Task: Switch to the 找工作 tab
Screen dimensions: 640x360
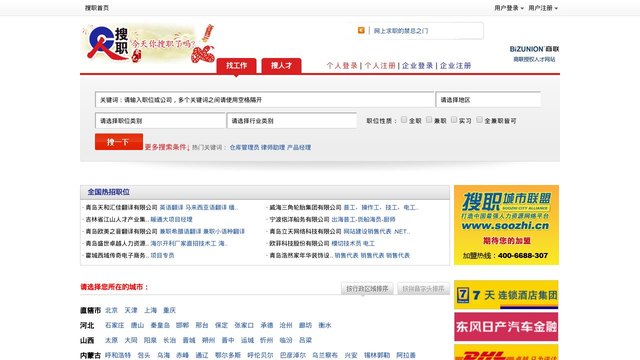Action: coord(236,66)
